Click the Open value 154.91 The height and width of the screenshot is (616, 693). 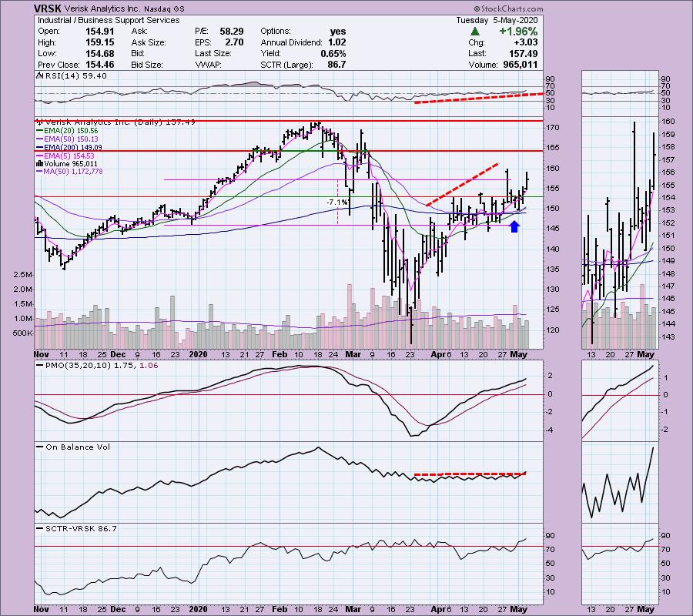pos(99,32)
